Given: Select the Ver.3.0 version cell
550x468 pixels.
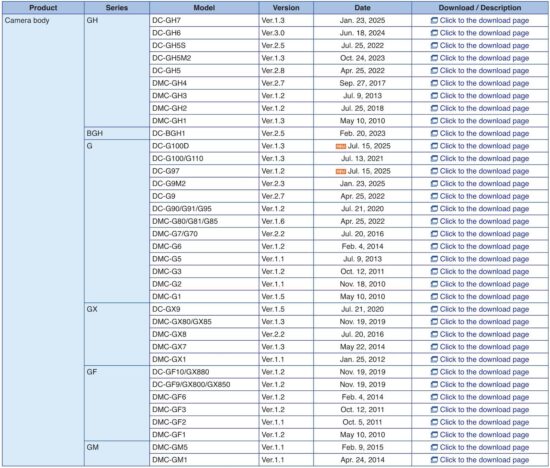Looking at the screenshot, I should click(x=286, y=33).
